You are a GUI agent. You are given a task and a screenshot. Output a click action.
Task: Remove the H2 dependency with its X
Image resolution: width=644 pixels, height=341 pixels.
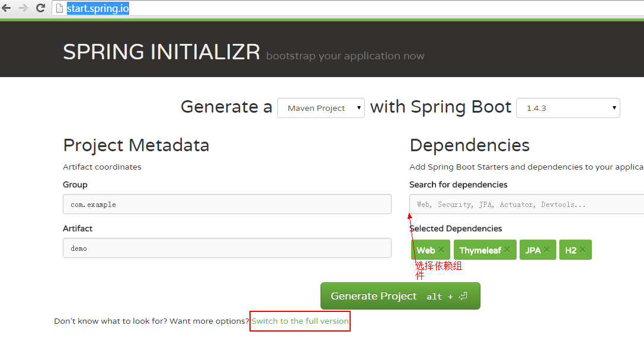(x=582, y=249)
